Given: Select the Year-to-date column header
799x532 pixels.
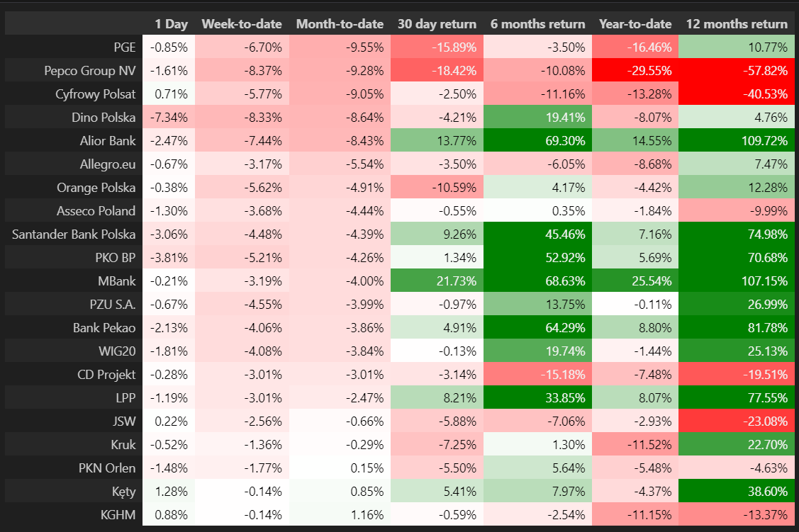Looking at the screenshot, I should [x=635, y=24].
